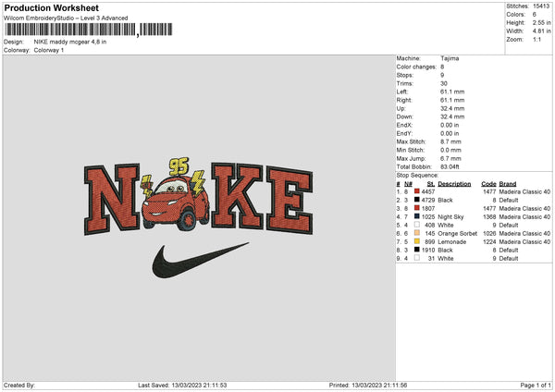Click the Total Bobbin value '83.04ft'
The height and width of the screenshot is (392, 555).
click(x=450, y=166)
